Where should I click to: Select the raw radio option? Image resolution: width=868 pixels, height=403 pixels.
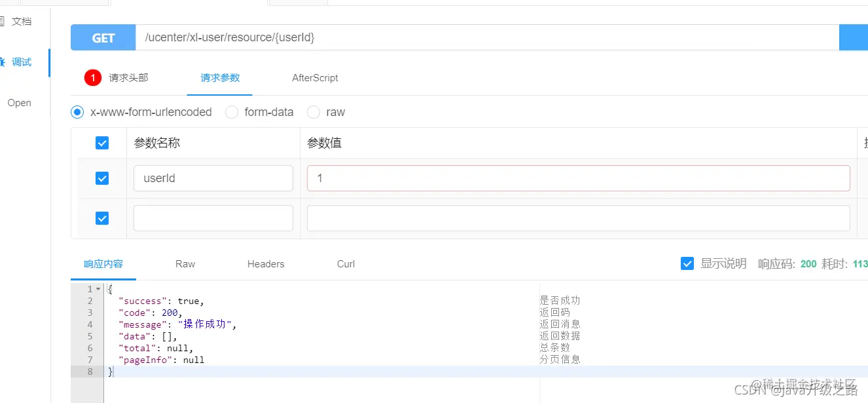[x=314, y=112]
